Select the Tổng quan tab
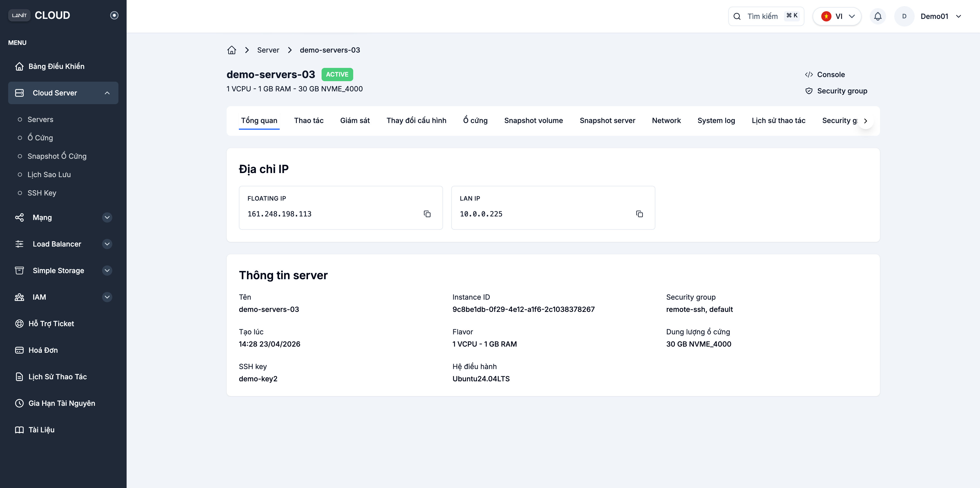 coord(259,120)
